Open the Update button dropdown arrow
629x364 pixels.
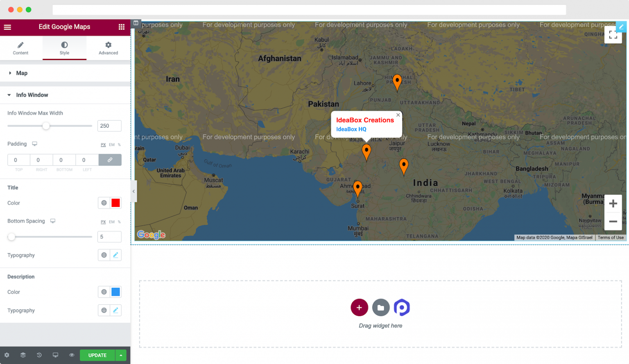tap(121, 355)
